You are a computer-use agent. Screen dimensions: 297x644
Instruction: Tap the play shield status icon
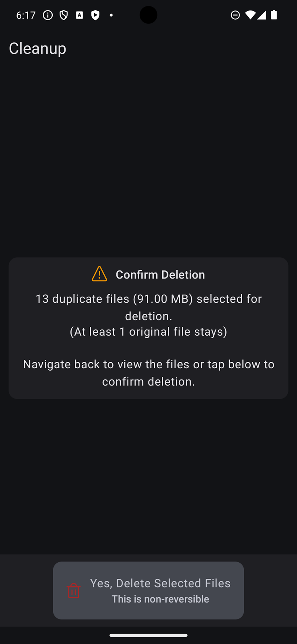coord(95,15)
